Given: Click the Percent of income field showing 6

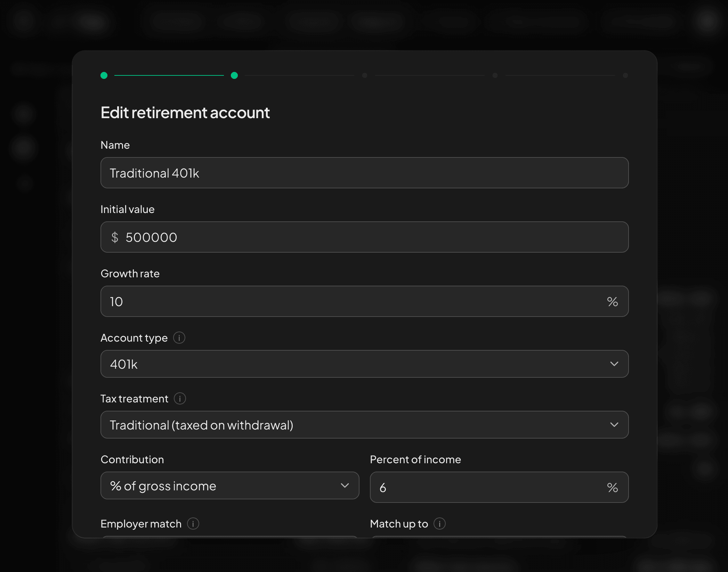Looking at the screenshot, I should 499,487.
